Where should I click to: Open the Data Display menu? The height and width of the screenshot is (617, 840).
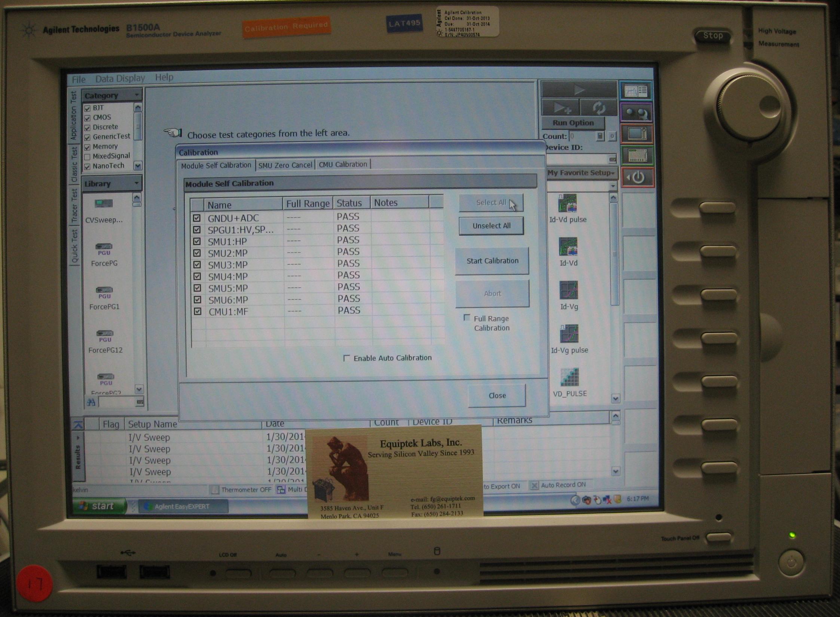point(120,78)
